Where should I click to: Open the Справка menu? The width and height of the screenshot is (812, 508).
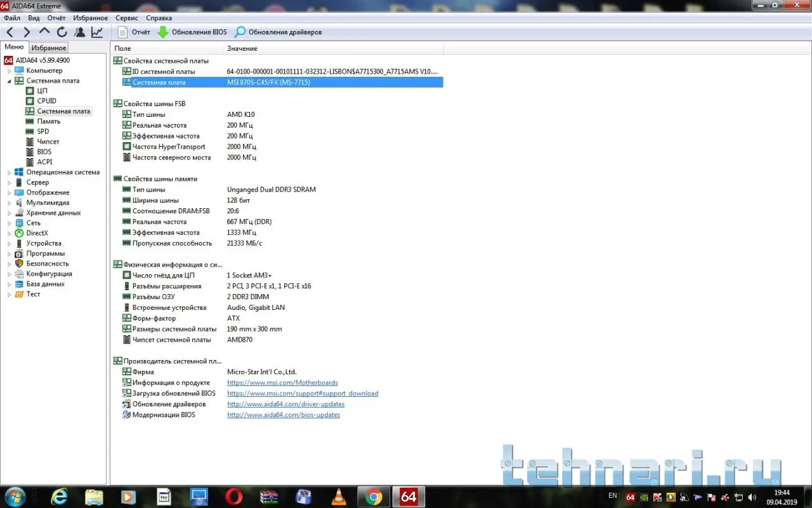coord(159,18)
